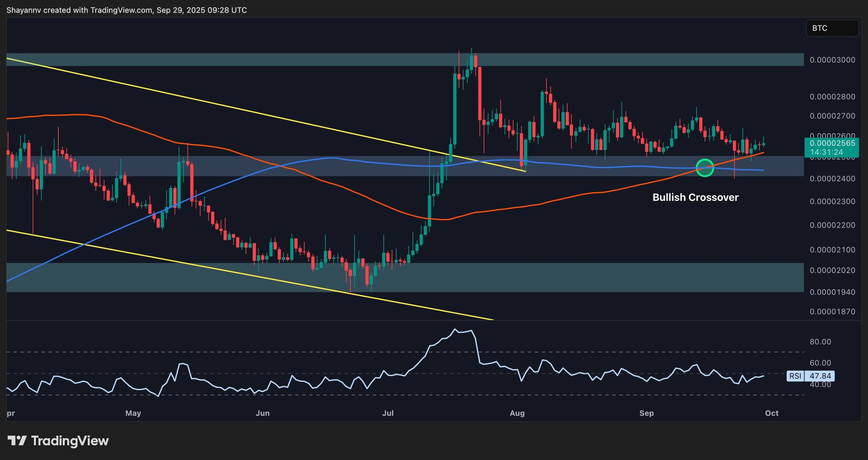Screen dimensions: 868x460
Task: Click the green crossover circle marker
Action: click(705, 168)
